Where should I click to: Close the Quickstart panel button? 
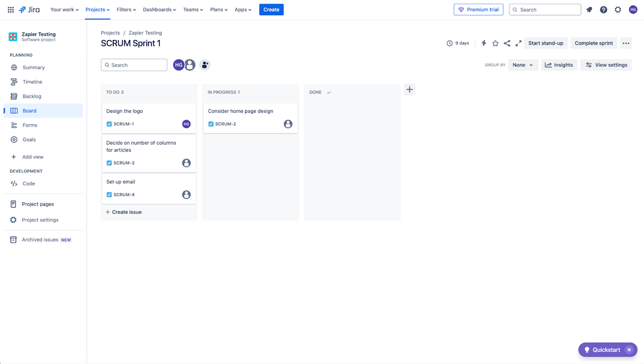(629, 350)
